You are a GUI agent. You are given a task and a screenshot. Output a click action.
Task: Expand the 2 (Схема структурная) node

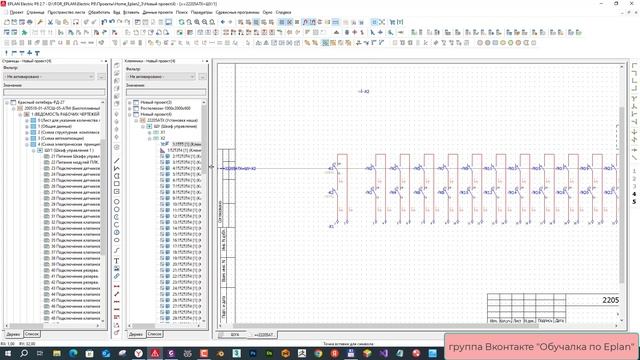pos(27,132)
